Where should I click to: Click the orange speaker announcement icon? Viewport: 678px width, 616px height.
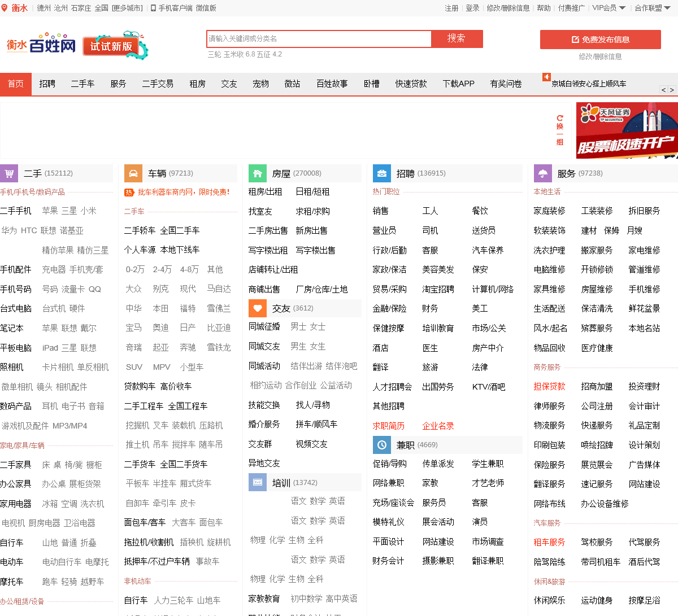click(546, 77)
